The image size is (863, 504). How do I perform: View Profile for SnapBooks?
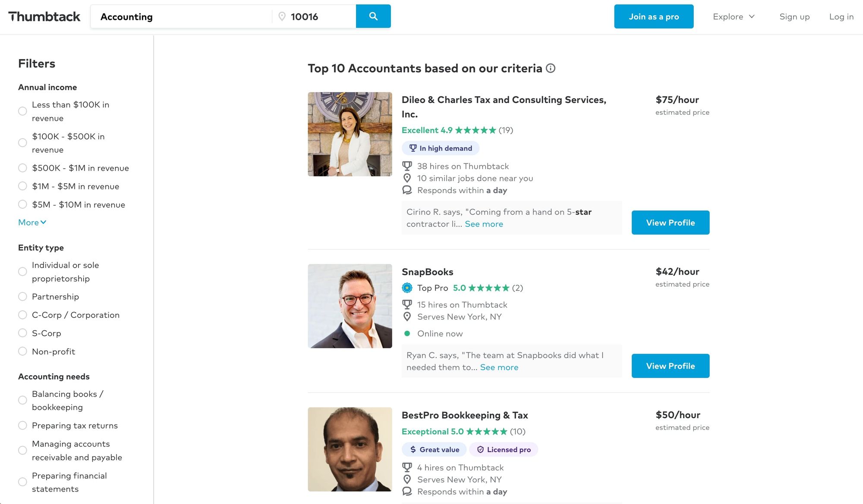(670, 366)
